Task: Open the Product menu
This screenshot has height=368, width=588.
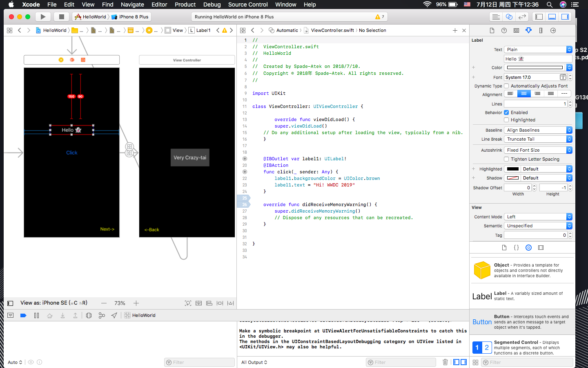Action: pyautogui.click(x=185, y=4)
